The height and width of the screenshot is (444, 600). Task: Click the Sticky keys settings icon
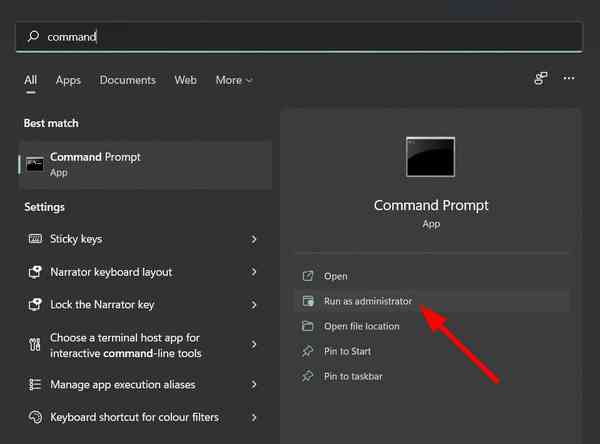(x=35, y=239)
